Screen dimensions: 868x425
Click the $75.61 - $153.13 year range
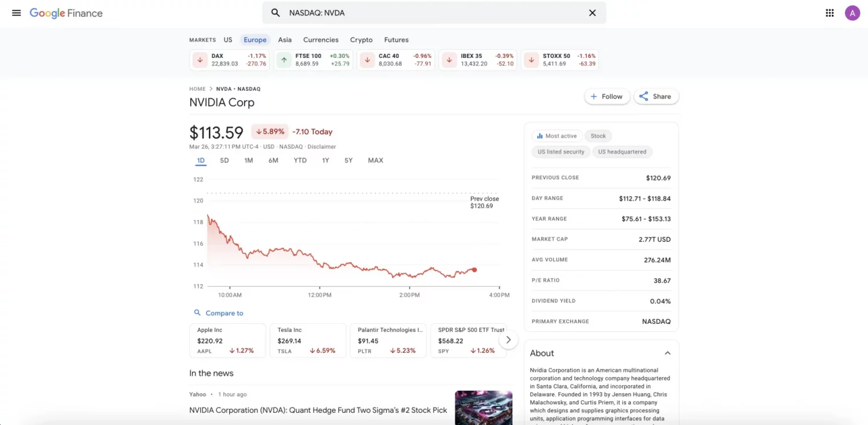[646, 219]
